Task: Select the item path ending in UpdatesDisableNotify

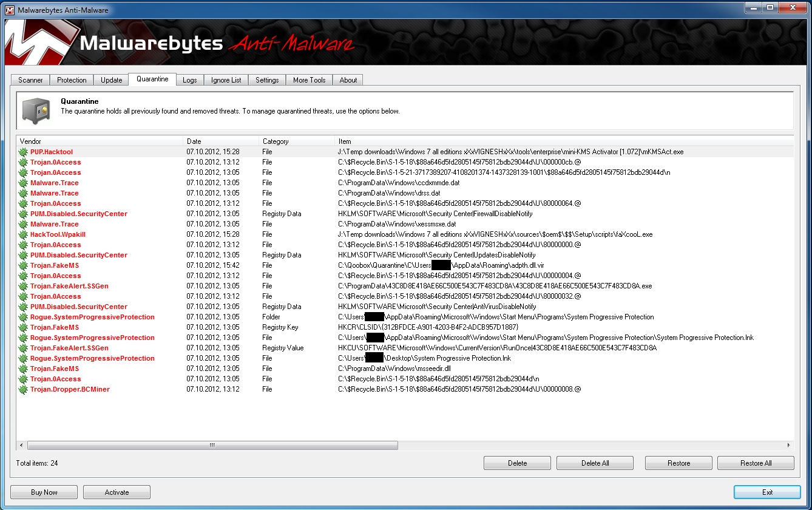Action: point(436,255)
